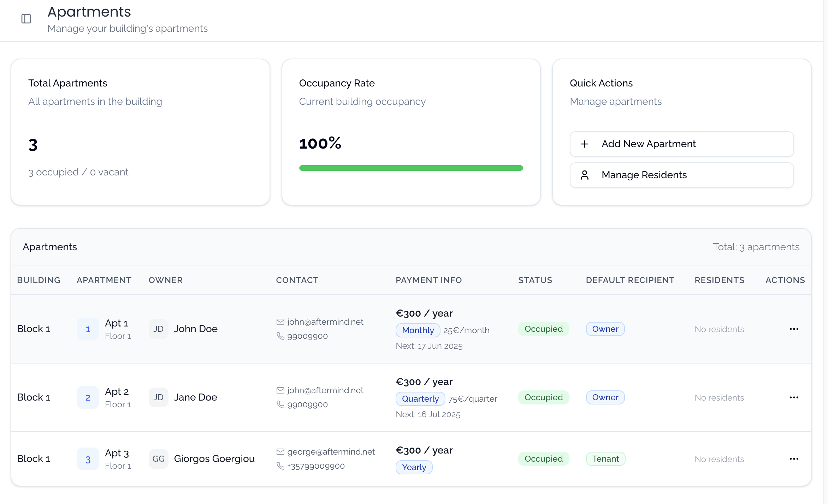Click apartment number 2 badge
The image size is (828, 504).
click(x=88, y=397)
